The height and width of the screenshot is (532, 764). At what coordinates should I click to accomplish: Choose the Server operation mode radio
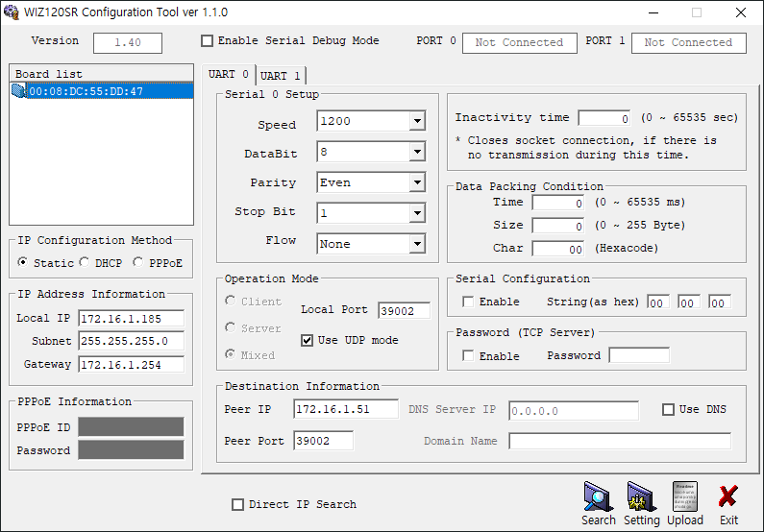click(230, 327)
